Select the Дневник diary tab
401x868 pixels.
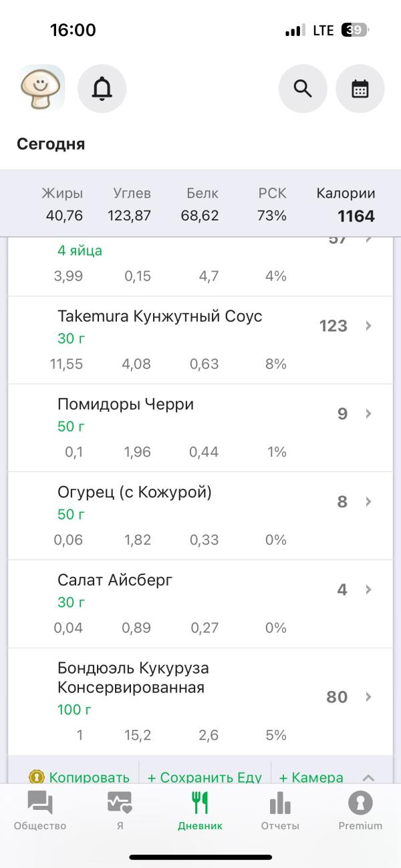(x=200, y=811)
